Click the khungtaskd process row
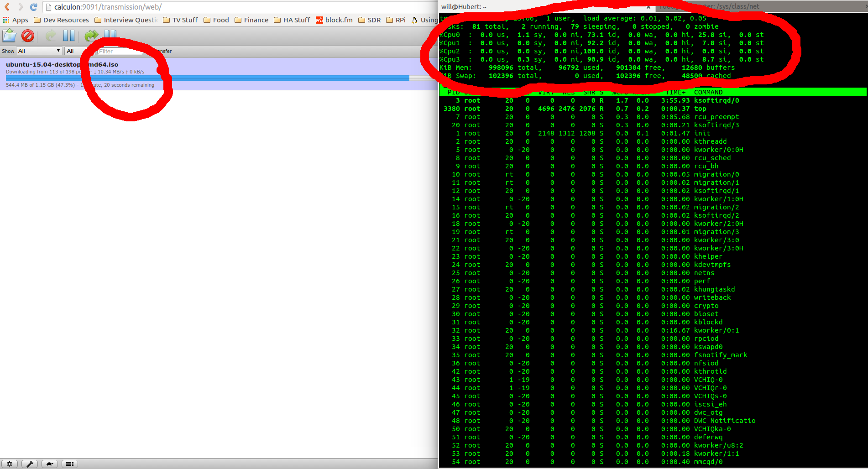This screenshot has width=868, height=469. click(x=653, y=289)
